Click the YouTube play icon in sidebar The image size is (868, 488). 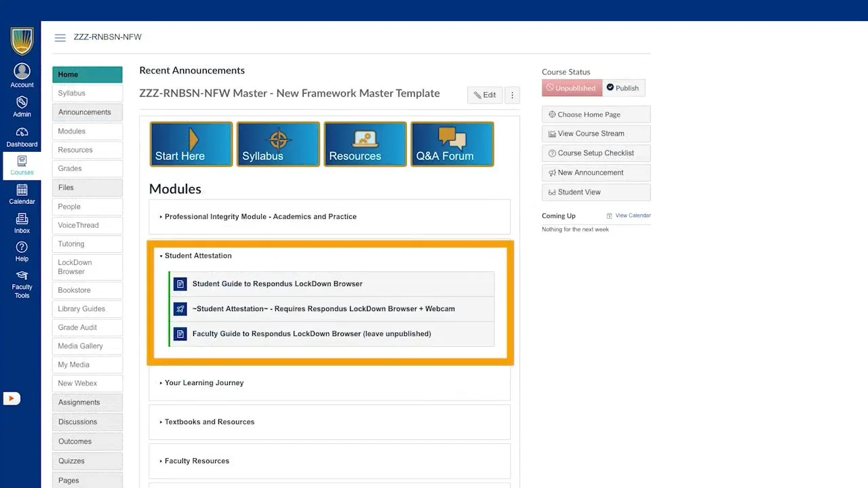tap(12, 399)
